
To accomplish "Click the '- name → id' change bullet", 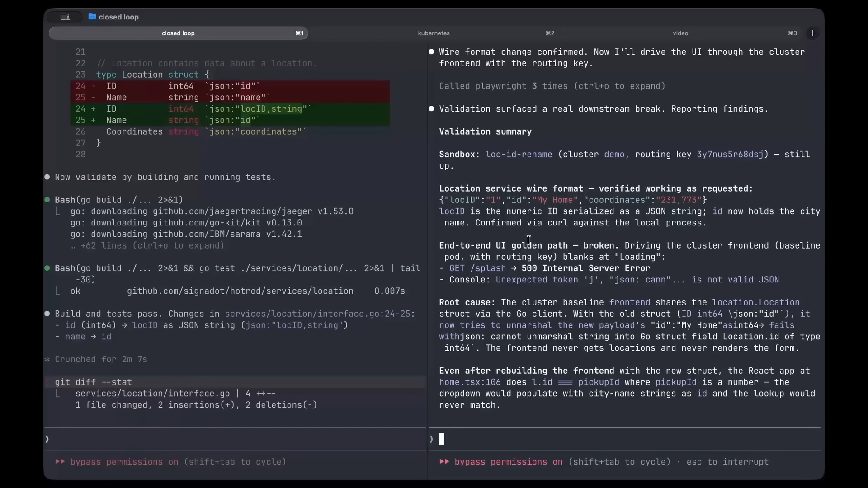I will 83,337.
